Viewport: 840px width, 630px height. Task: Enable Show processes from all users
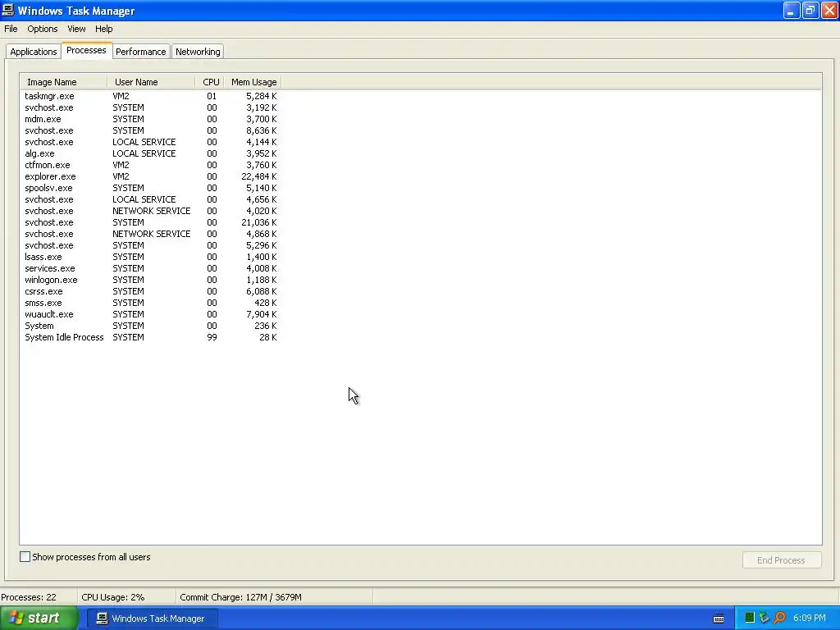coord(25,557)
